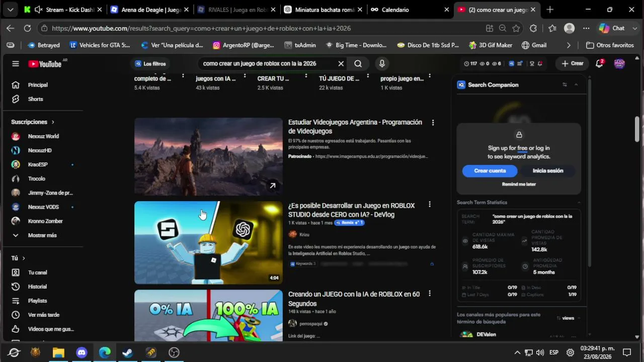Screen dimensions: 644x362
Task: Show hidden system tray icons
Action: click(517, 352)
